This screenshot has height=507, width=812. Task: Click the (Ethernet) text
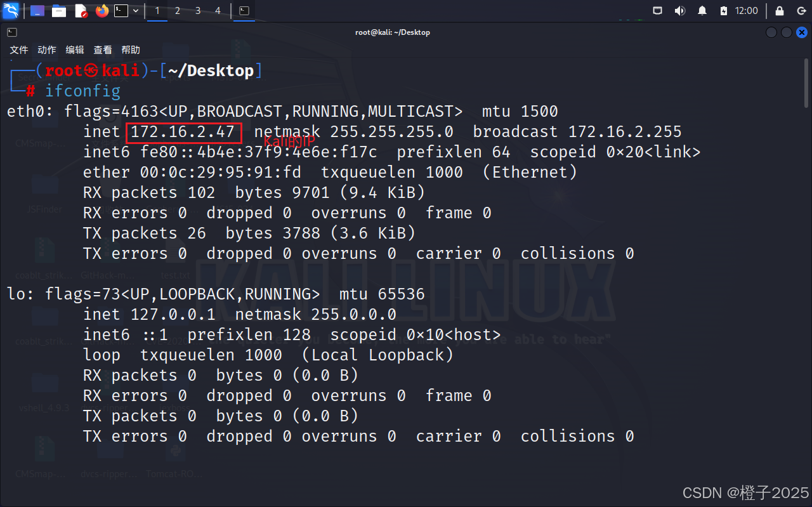click(530, 173)
